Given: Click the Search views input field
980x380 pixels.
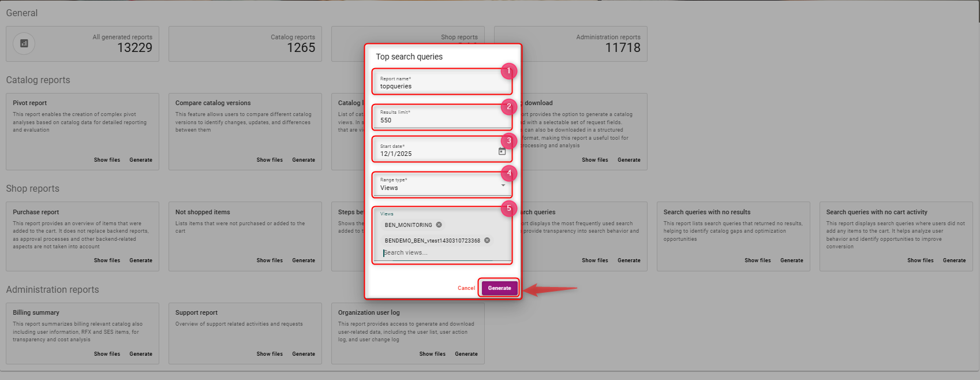Looking at the screenshot, I should tap(442, 253).
